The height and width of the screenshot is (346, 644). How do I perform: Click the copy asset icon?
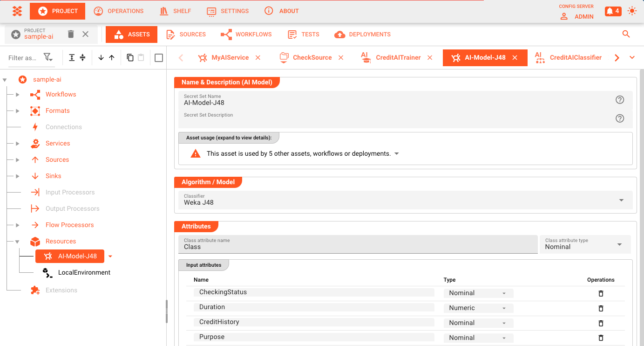coord(130,57)
